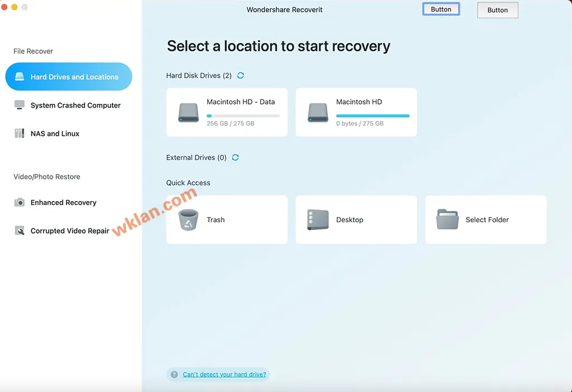Click the Desktop quick access icon

(318, 219)
